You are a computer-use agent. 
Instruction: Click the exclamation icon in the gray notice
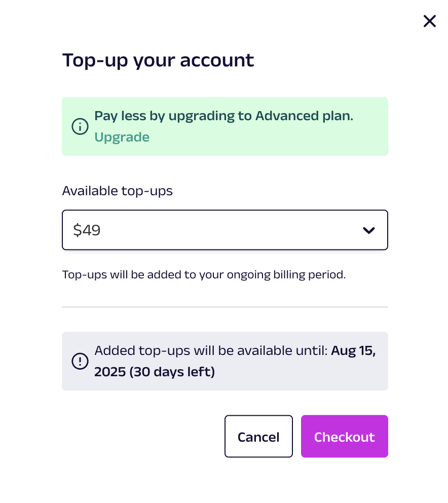click(80, 361)
